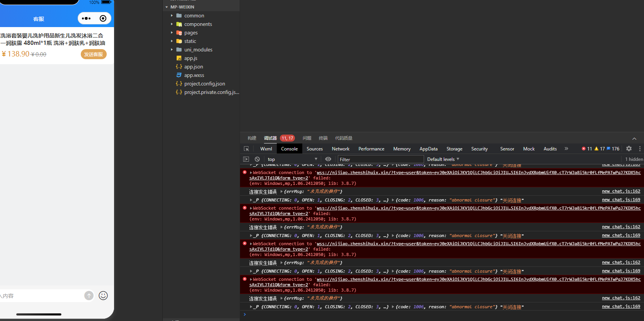644x321 pixels.
Task: Switch to the Sources tab
Action: (315, 149)
